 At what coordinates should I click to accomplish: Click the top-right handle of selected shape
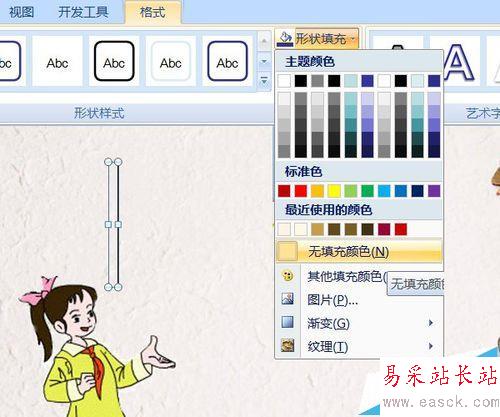118,162
